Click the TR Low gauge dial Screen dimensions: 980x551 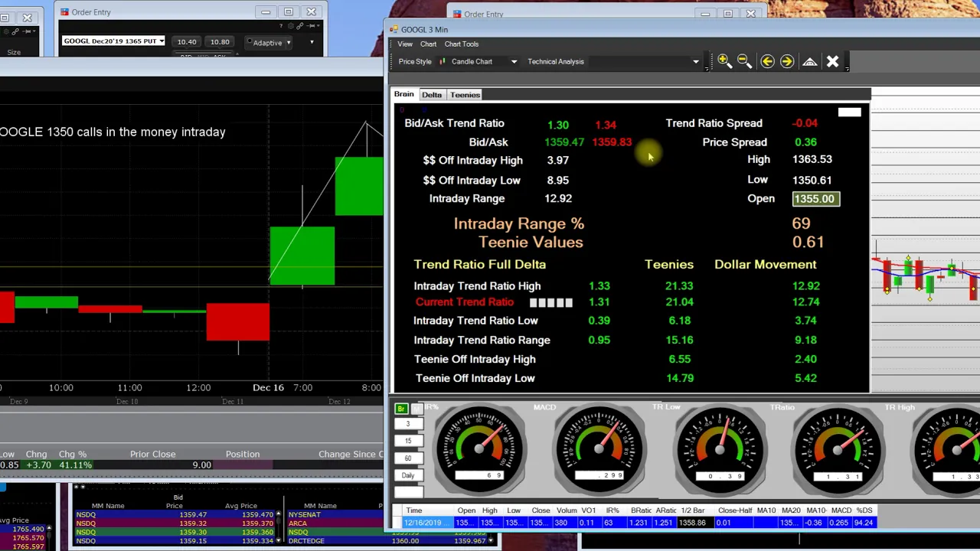click(719, 448)
